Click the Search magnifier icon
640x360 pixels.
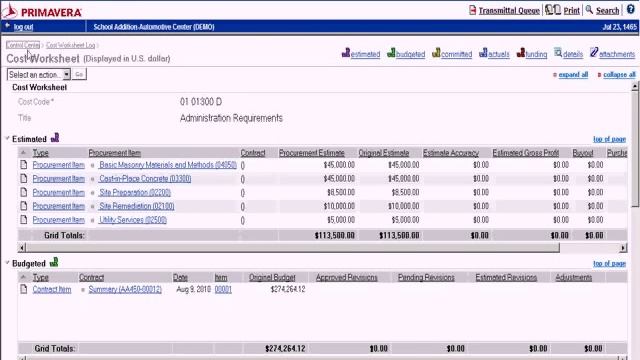589,10
